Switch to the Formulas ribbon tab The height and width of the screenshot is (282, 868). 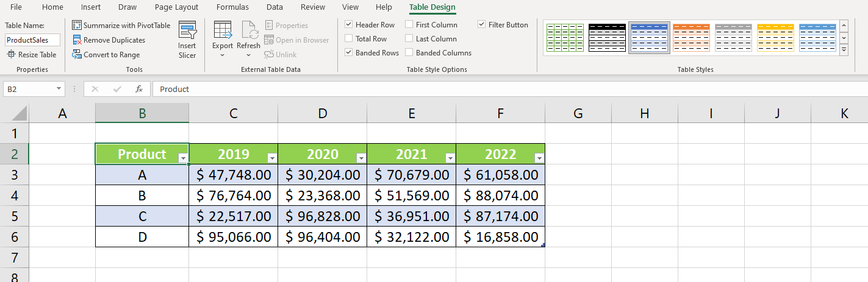pyautogui.click(x=232, y=7)
